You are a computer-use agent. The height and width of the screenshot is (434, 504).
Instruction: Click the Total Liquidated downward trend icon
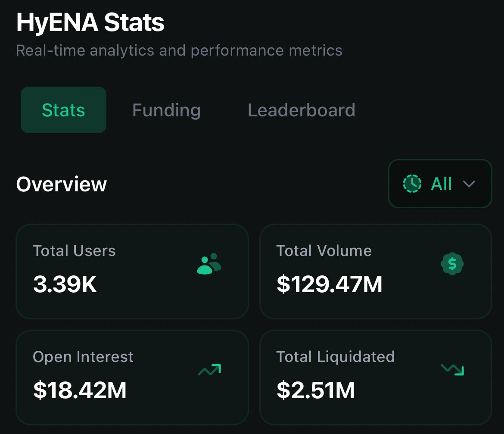(x=453, y=370)
